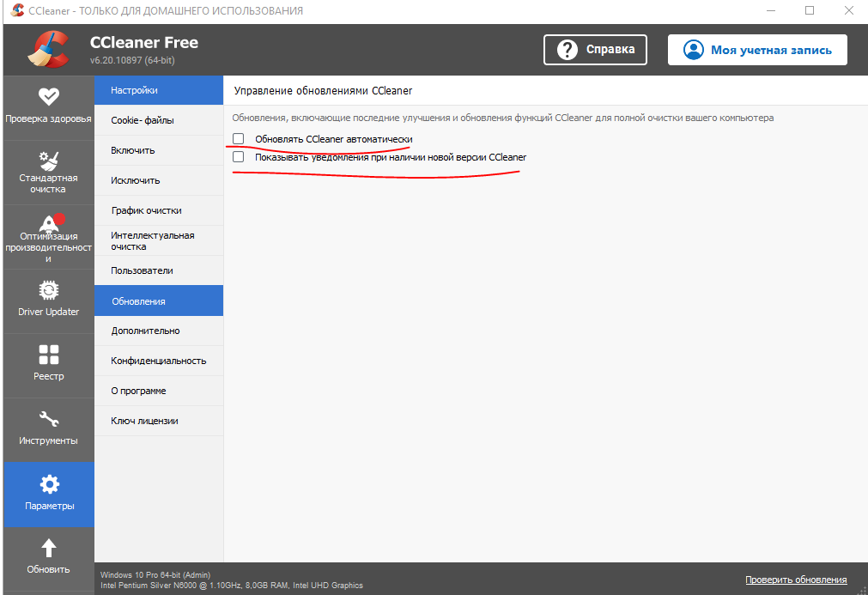The height and width of the screenshot is (595, 868).
Task: Click the Windows 10 Pro 64-bit status text
Action: [x=155, y=575]
